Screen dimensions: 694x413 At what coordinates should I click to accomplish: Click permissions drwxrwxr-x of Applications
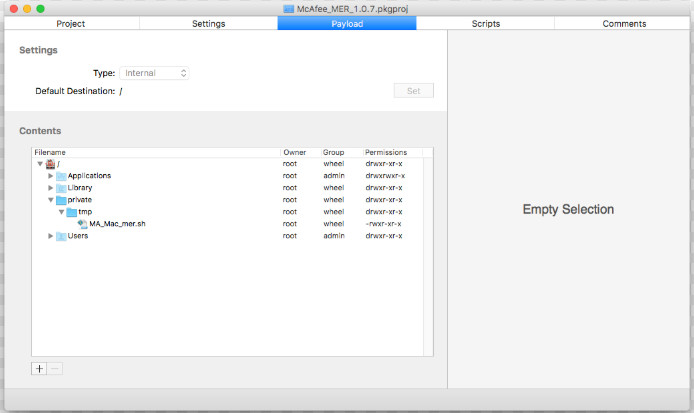(x=385, y=176)
